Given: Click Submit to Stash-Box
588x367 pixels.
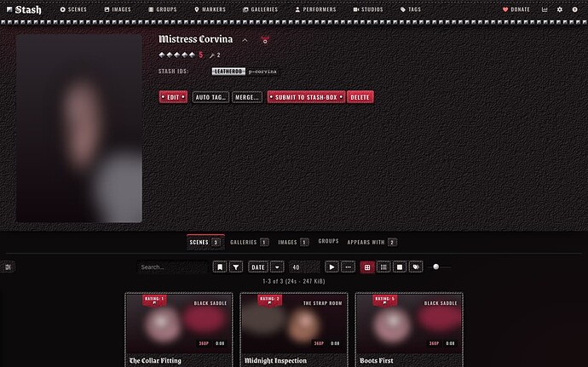Looking at the screenshot, I should (x=306, y=97).
